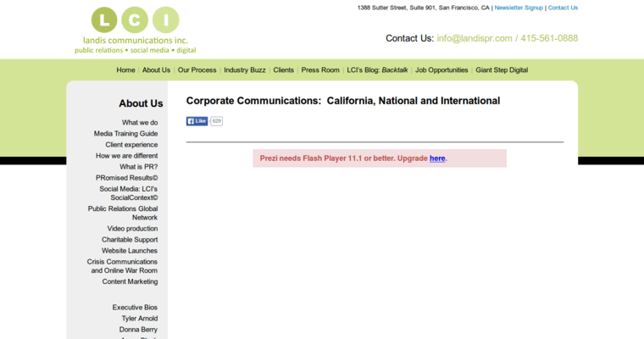
Task: Open Video production sidebar link
Action: pyautogui.click(x=132, y=229)
